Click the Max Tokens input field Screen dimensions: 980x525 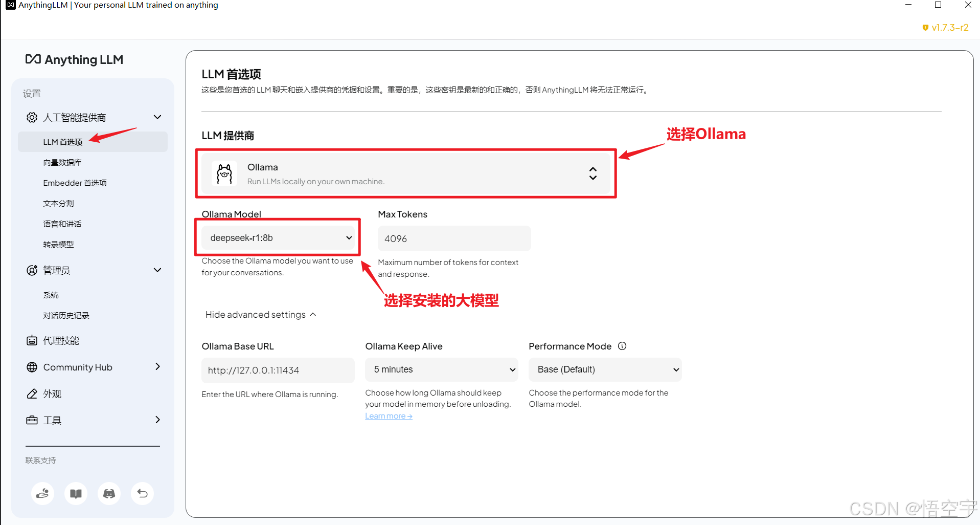tap(454, 239)
